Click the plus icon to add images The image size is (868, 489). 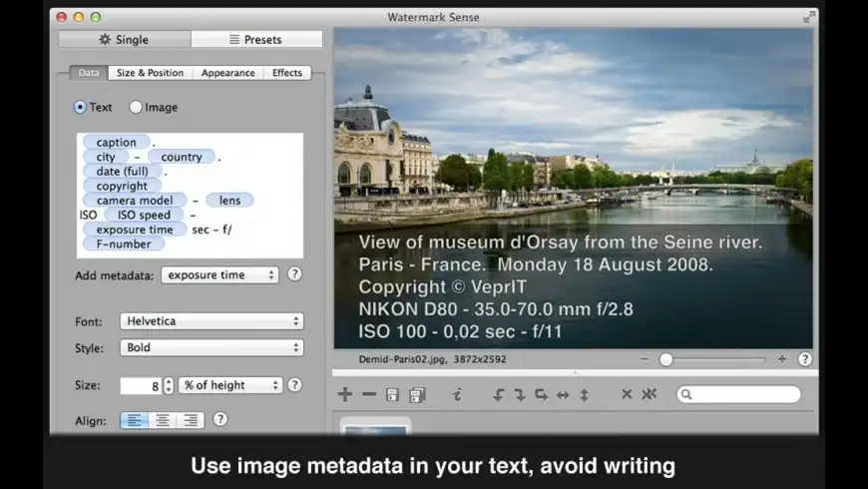point(345,394)
